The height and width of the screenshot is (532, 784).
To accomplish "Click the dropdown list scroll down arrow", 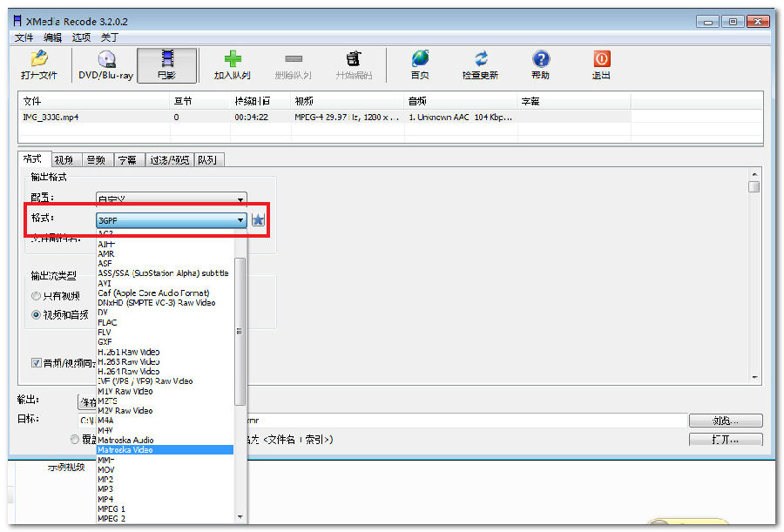I will pos(240,517).
